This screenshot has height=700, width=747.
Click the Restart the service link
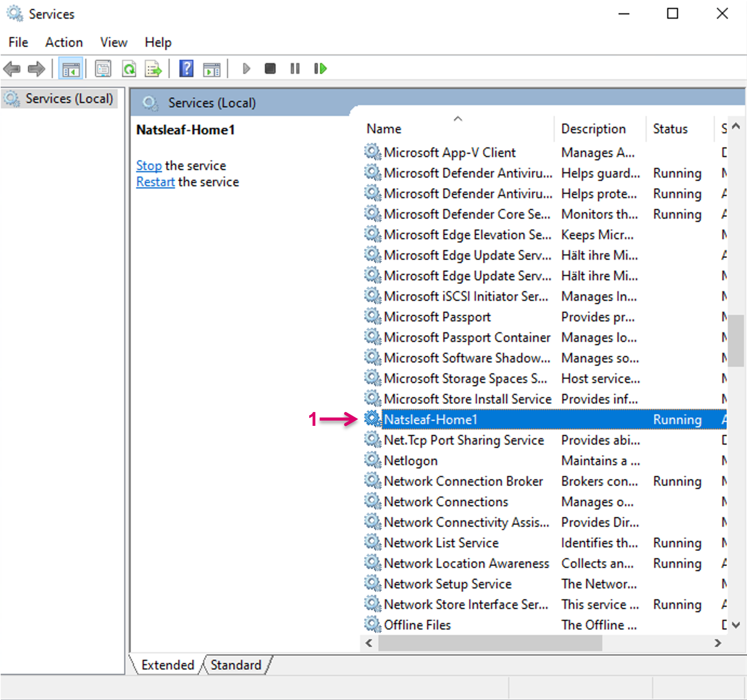point(155,182)
